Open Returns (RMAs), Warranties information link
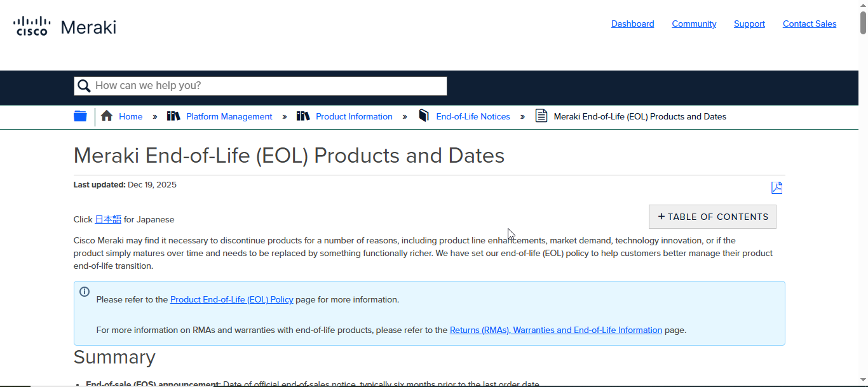Screen dimensions: 868x387 point(555,330)
